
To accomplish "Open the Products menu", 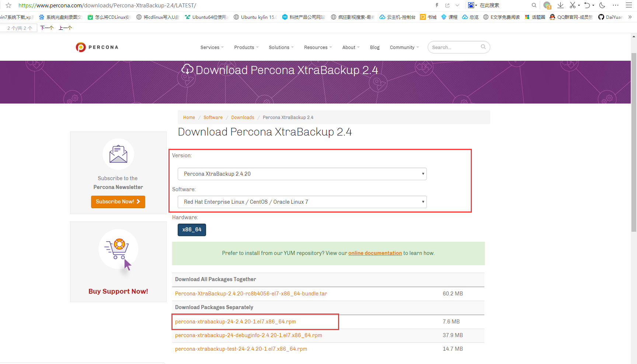I will tap(246, 48).
